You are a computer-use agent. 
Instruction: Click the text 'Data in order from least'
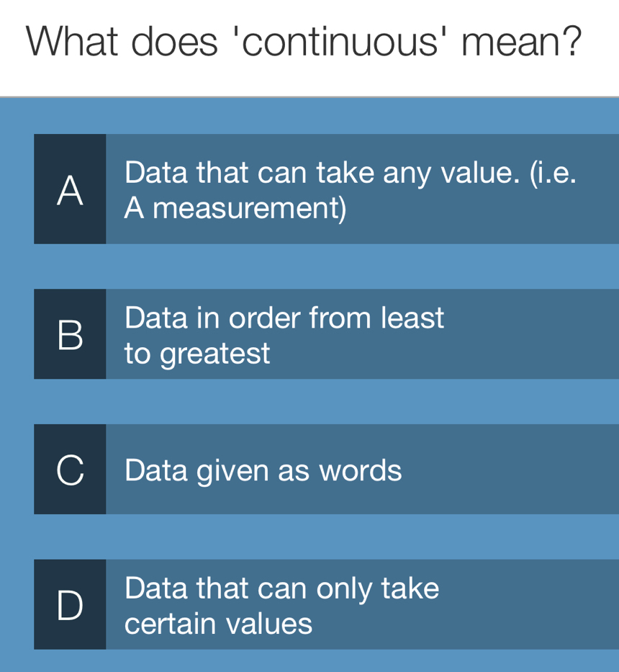click(x=284, y=317)
